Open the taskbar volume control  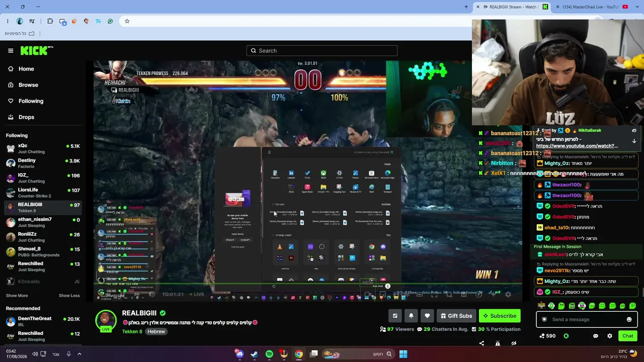tap(35, 354)
